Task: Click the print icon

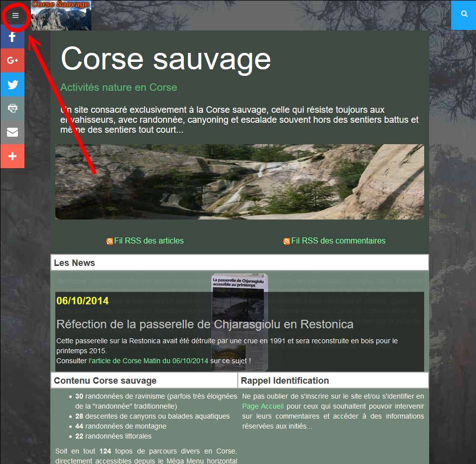Action: pyautogui.click(x=12, y=108)
